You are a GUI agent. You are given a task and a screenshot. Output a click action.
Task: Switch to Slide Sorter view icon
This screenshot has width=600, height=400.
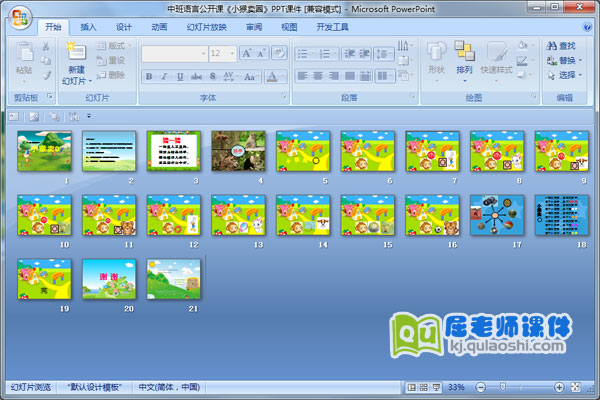424,387
